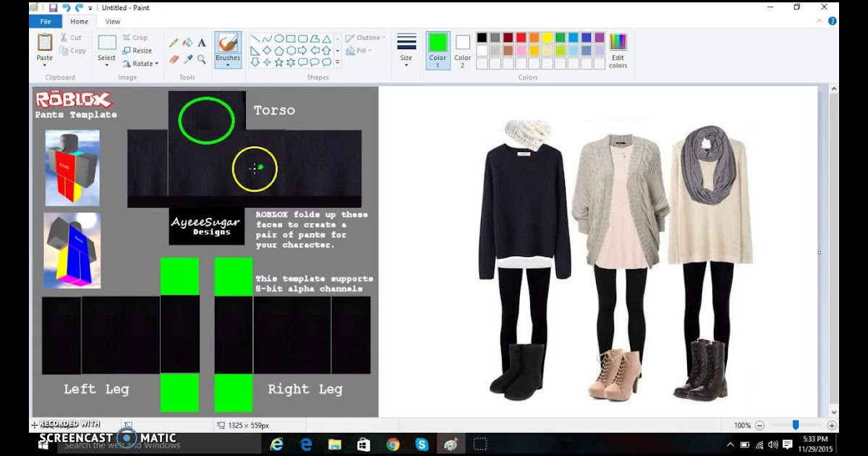
Task: Click the Brushes tool icon
Action: (x=228, y=43)
